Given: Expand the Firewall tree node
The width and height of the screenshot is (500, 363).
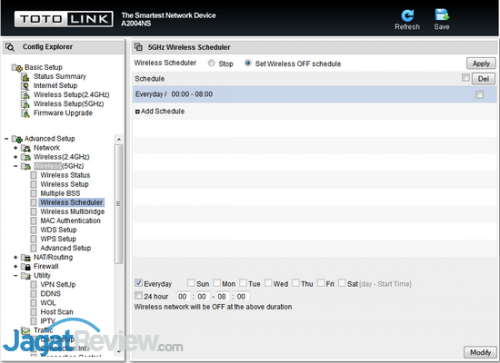Looking at the screenshot, I should 15,267.
